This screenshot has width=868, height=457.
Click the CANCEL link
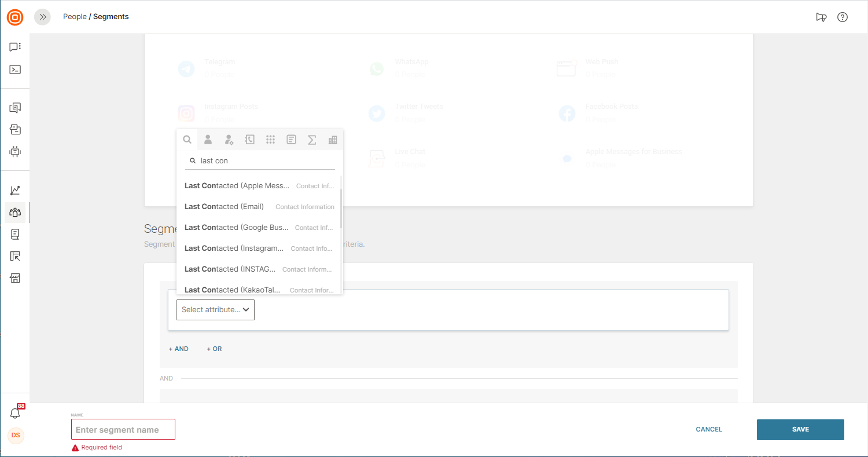point(709,430)
